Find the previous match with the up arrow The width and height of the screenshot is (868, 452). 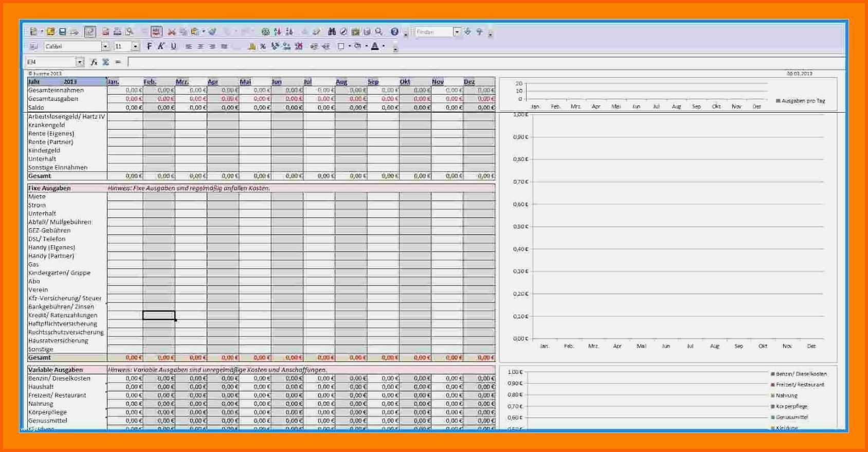(x=479, y=32)
